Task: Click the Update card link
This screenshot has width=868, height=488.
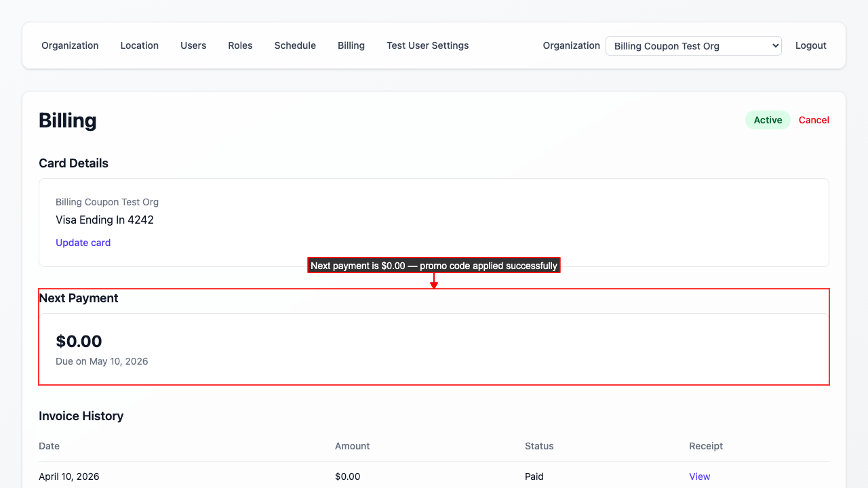Action: 83,243
